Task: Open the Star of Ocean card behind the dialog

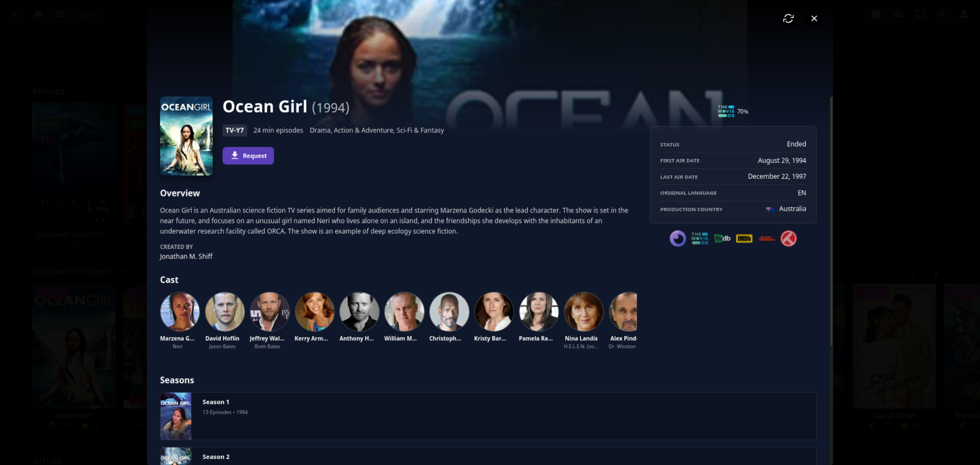Action: [x=894, y=346]
